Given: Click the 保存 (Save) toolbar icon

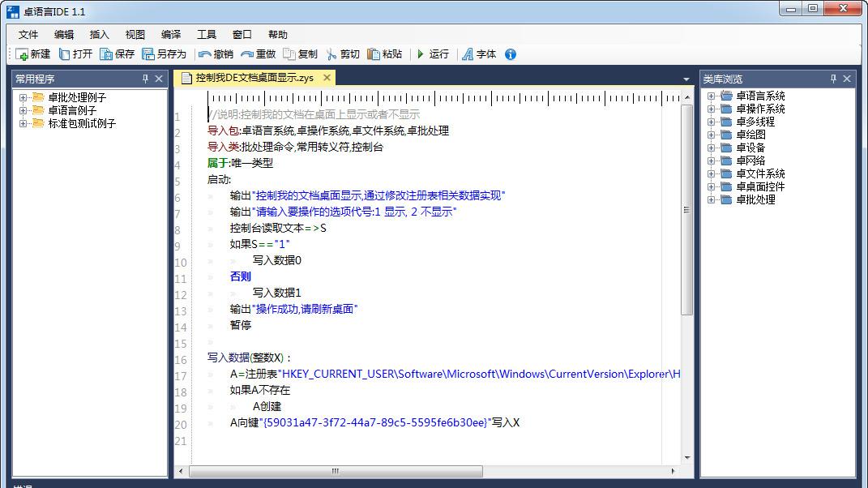Looking at the screenshot, I should tap(106, 54).
